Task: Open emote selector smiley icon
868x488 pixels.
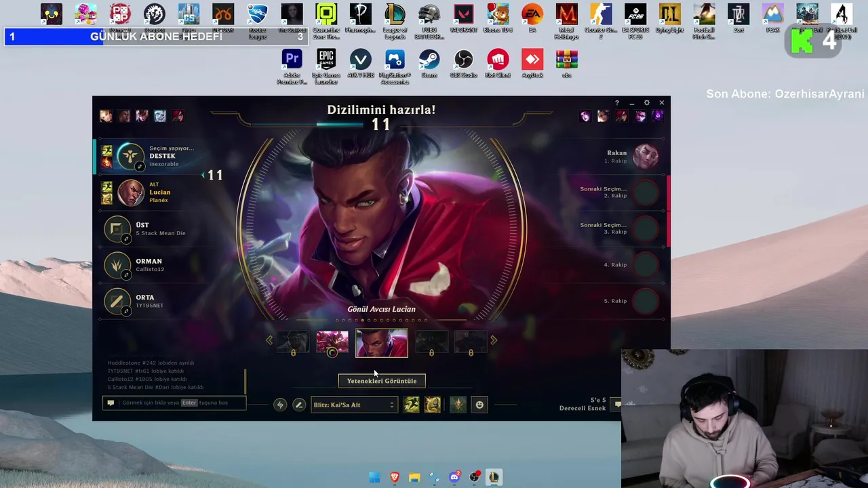Action: pyautogui.click(x=479, y=405)
